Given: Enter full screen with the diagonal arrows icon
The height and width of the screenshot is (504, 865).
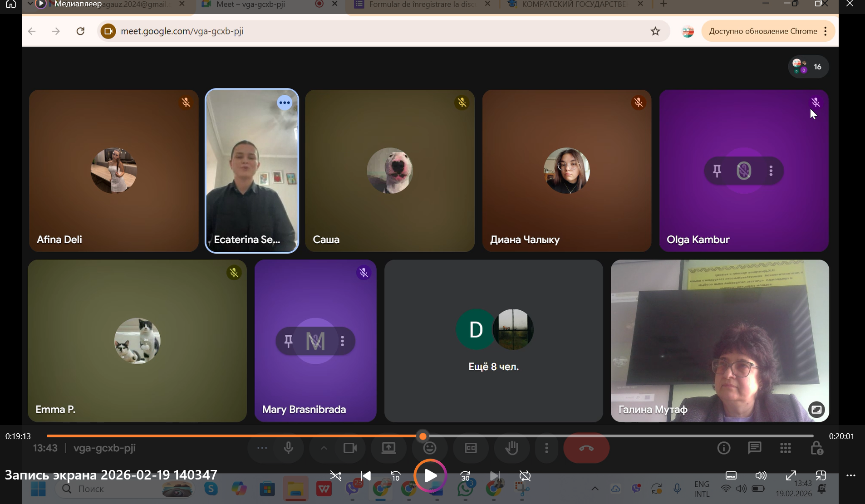Looking at the screenshot, I should [x=791, y=475].
